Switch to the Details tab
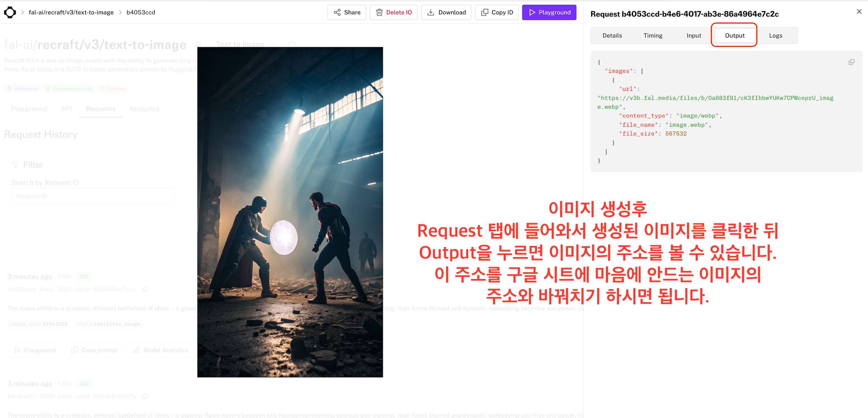This screenshot has width=868, height=418. click(x=612, y=35)
